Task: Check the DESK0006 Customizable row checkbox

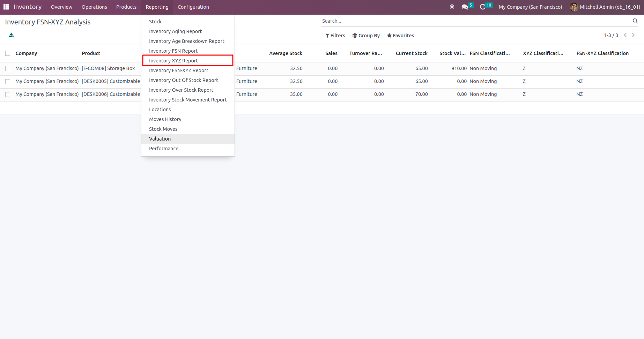Action: (8, 95)
